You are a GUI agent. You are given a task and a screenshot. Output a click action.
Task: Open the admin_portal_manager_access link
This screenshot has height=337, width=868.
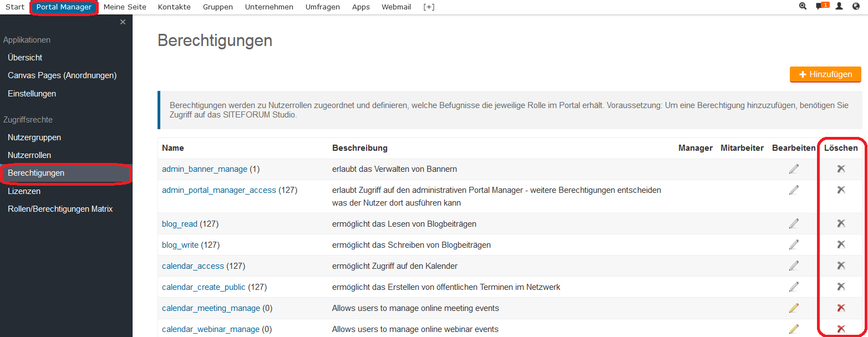[219, 190]
